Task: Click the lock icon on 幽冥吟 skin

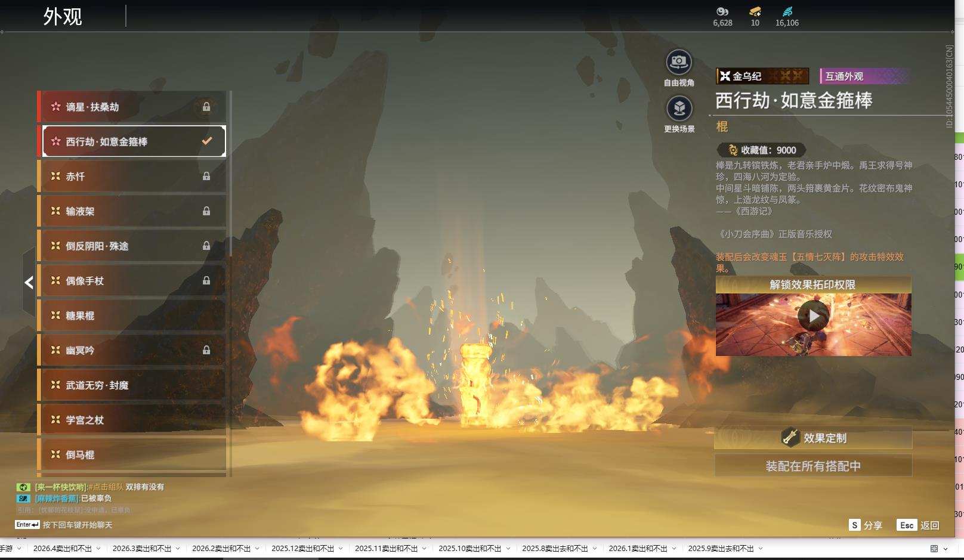Action: [206, 350]
